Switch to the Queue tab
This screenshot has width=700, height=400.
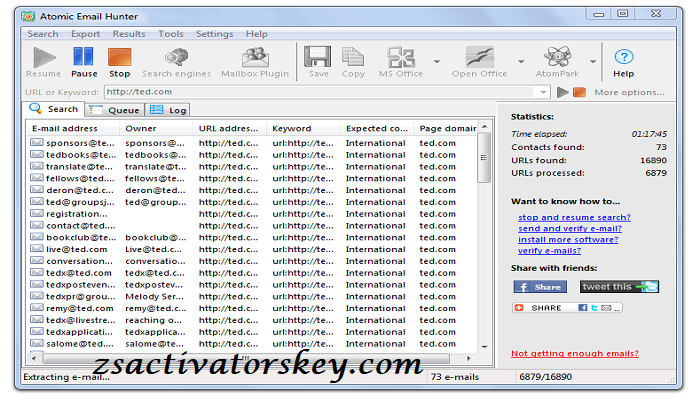(x=114, y=110)
